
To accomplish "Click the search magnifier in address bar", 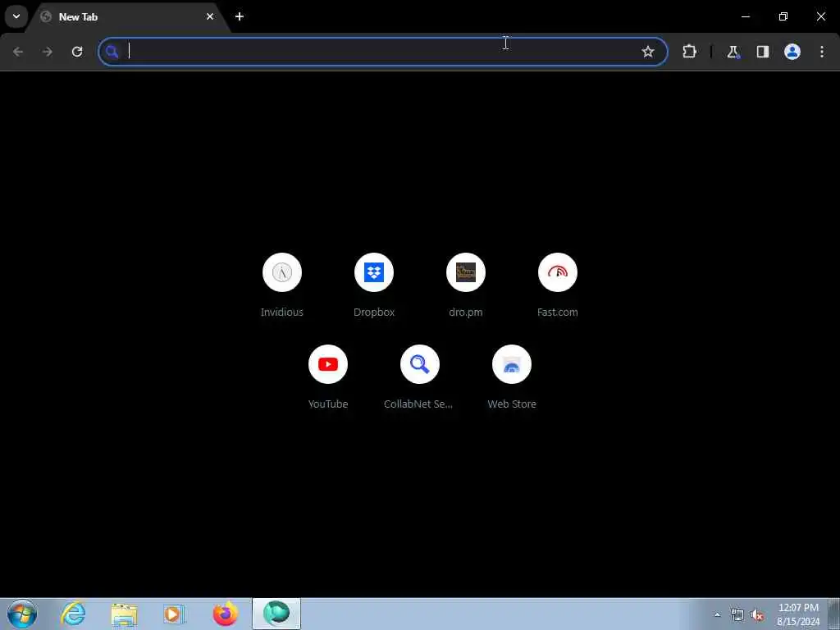I will tap(112, 52).
